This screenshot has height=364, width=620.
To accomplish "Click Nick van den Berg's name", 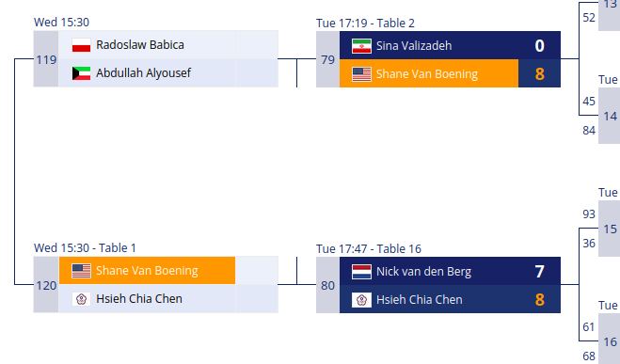I will coord(423,272).
